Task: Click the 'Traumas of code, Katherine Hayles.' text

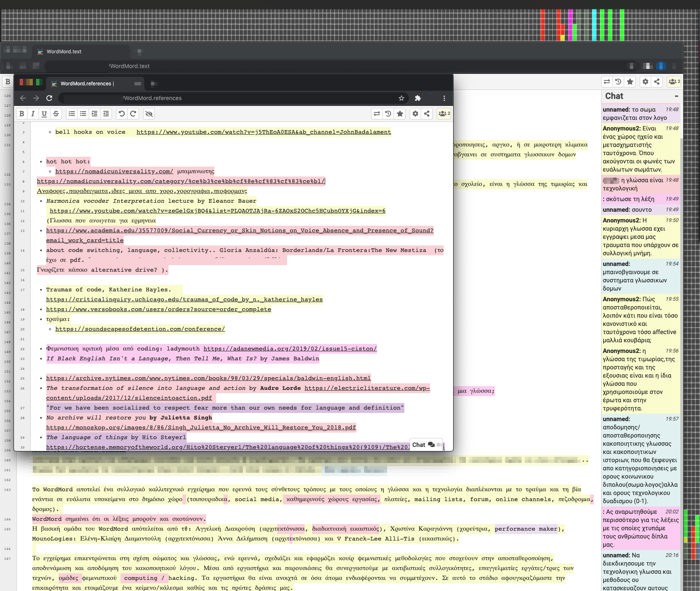Action: click(x=109, y=289)
